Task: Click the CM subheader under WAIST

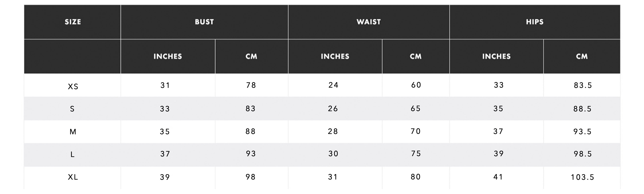Action: (416, 56)
